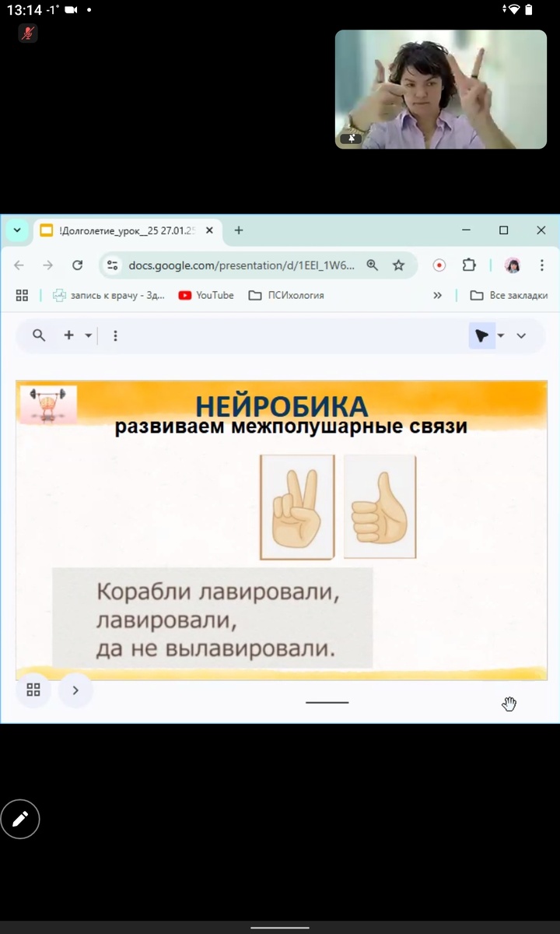Click the victory hand gesture picture

tap(297, 507)
